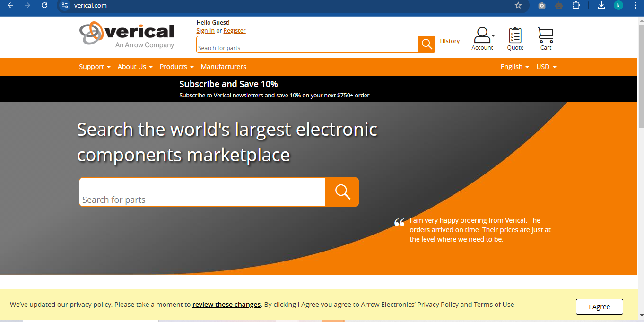Open the Quote clipboard icon
Image resolution: width=644 pixels, height=322 pixels.
[515, 39]
